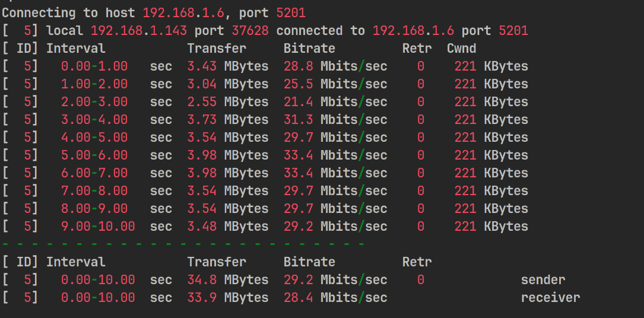Select interval 7.00-8.00

pos(94,191)
